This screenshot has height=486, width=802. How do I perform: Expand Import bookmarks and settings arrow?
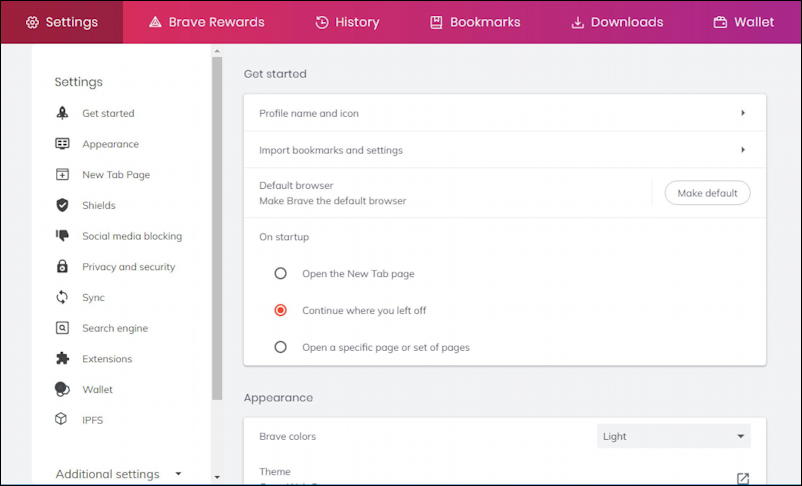click(743, 150)
